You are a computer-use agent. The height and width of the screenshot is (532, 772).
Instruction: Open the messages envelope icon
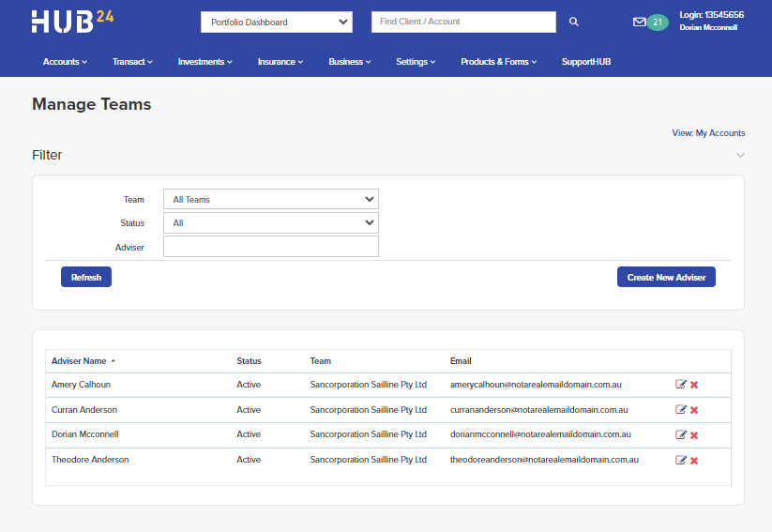click(x=640, y=22)
